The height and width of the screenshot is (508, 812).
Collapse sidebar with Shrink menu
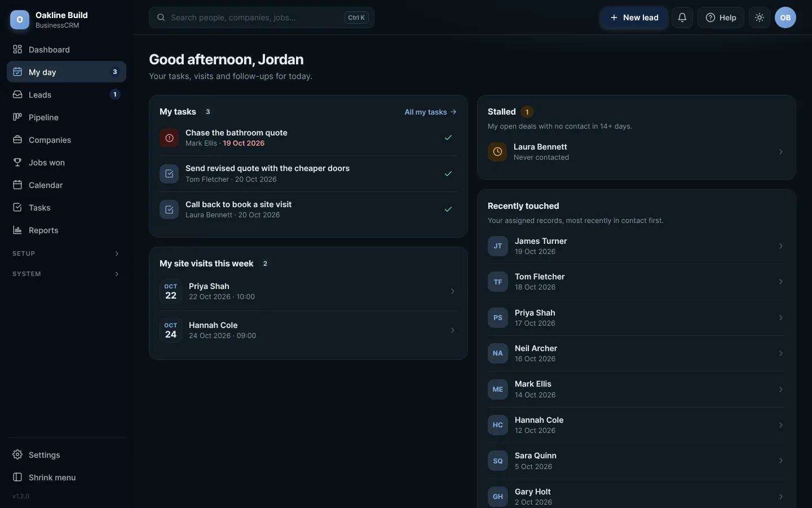point(67,478)
